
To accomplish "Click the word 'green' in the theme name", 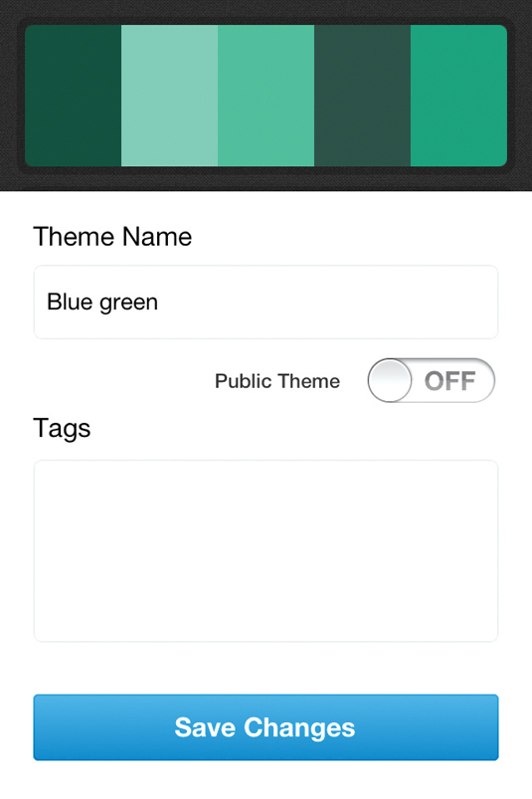I will click(x=129, y=303).
